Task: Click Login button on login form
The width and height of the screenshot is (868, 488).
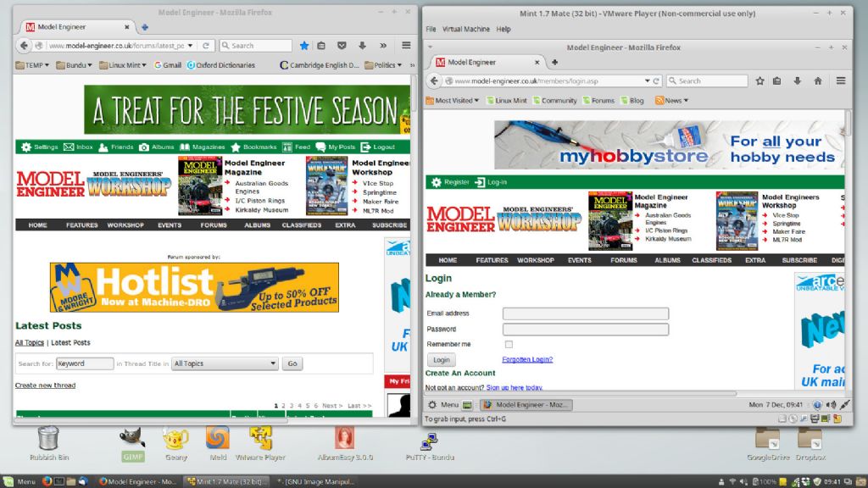Action: [x=441, y=359]
